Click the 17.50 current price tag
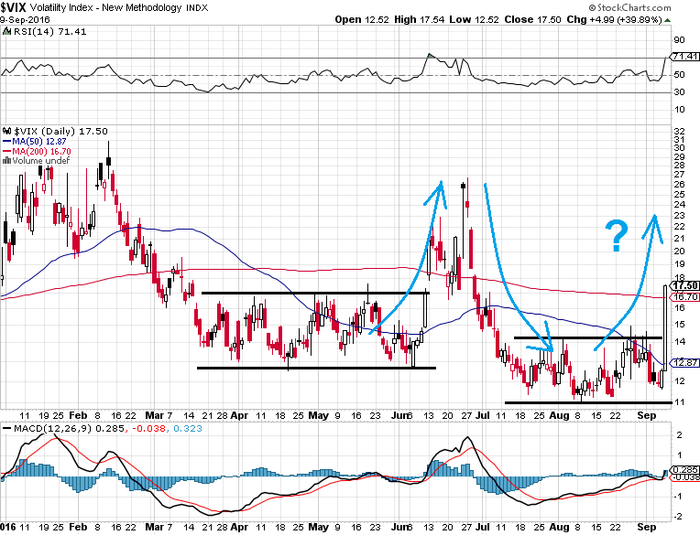The width and height of the screenshot is (700, 535). click(x=686, y=285)
